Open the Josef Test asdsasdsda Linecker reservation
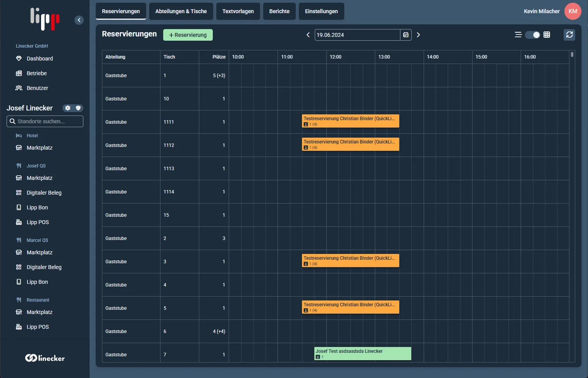 coord(362,354)
